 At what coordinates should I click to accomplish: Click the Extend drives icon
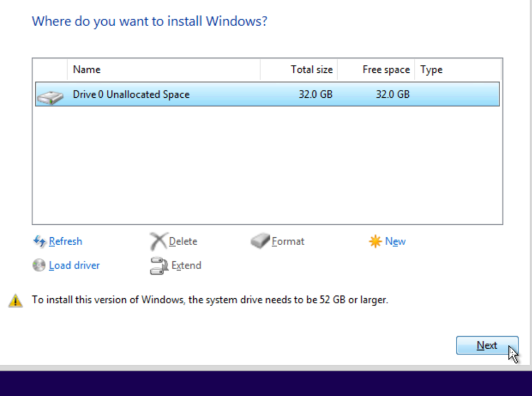159,266
